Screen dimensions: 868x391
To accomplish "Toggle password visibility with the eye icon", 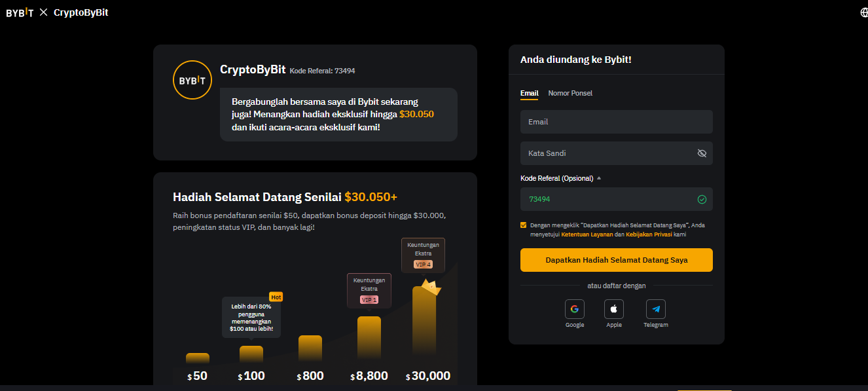I will click(x=702, y=153).
